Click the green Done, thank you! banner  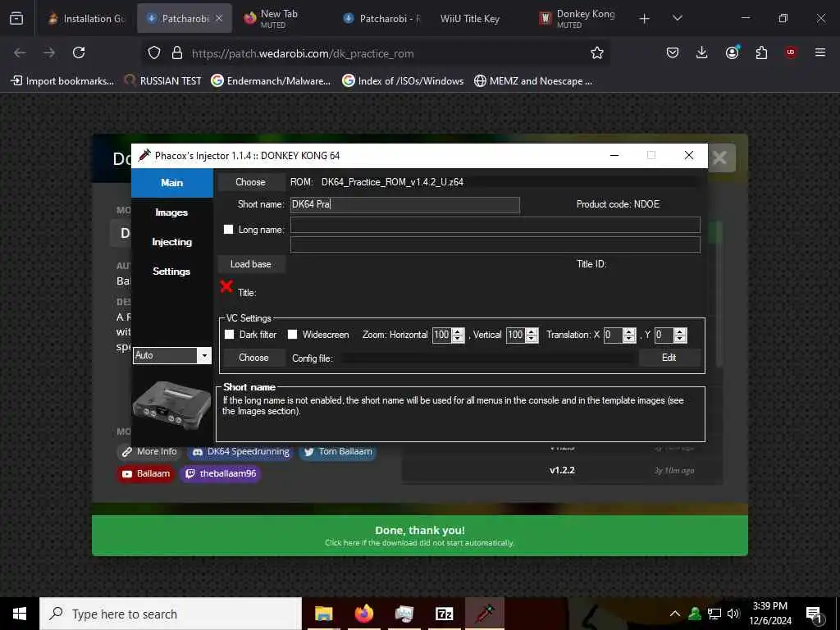point(420,535)
